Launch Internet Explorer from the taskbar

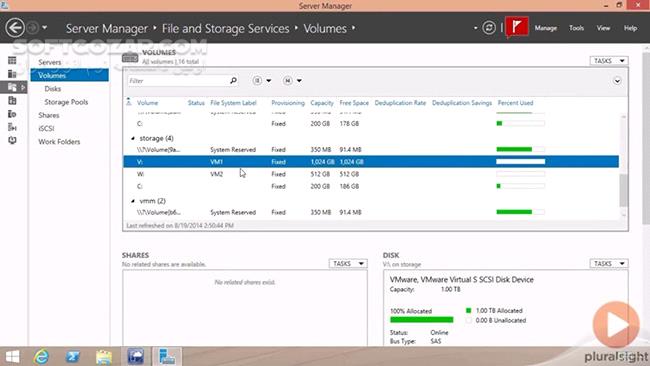point(41,357)
